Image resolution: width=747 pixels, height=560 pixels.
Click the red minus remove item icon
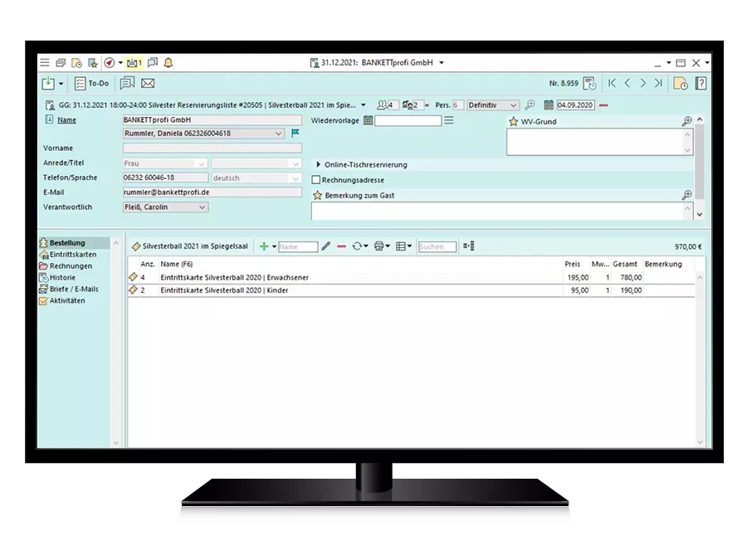pos(341,246)
